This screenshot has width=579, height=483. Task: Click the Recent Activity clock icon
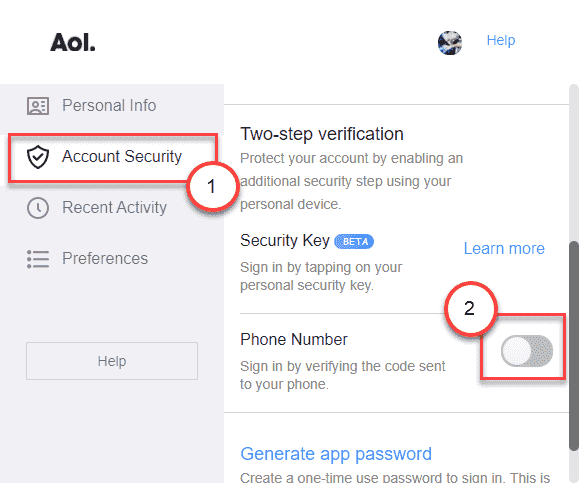point(38,208)
